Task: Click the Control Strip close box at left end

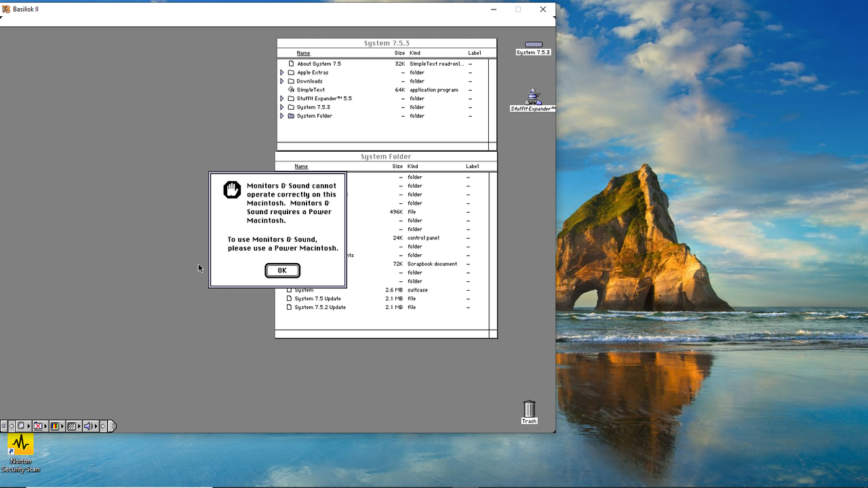Action: 4,426
